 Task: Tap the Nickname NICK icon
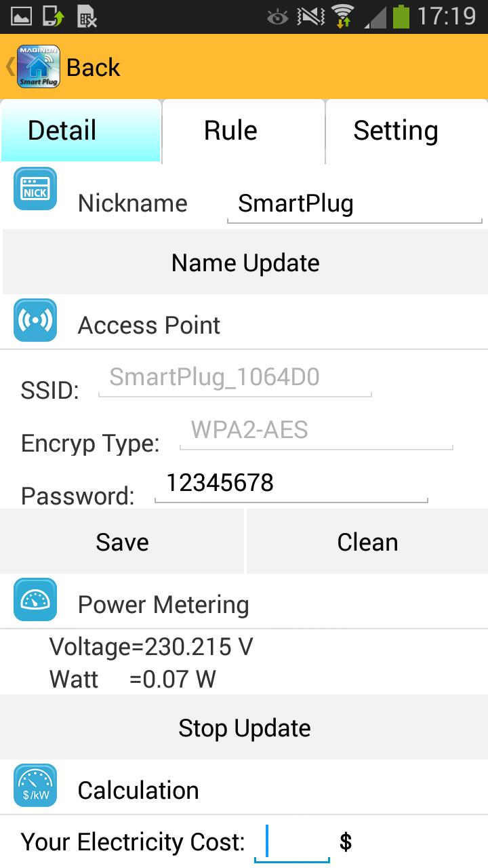[x=35, y=189]
